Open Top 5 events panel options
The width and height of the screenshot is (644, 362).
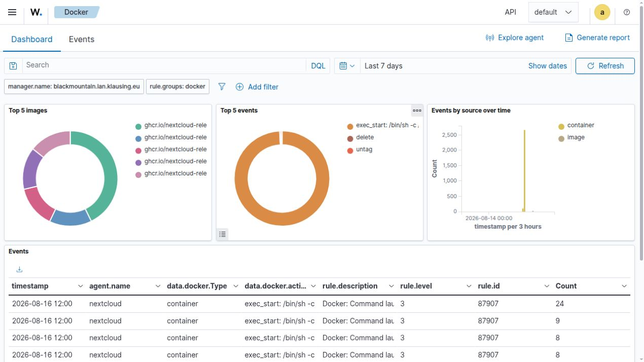pos(417,111)
